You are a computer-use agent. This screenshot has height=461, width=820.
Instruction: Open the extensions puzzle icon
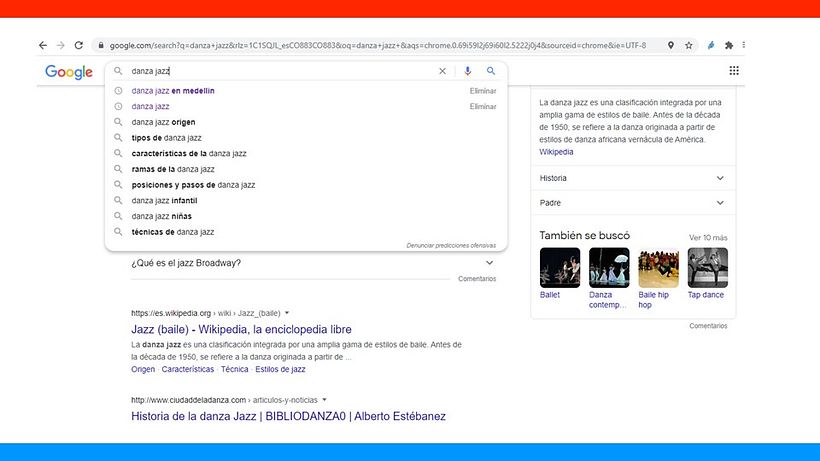(x=728, y=45)
